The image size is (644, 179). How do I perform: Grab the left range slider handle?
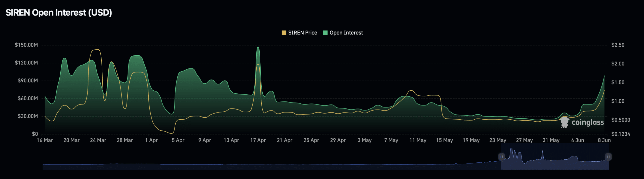coord(501,157)
